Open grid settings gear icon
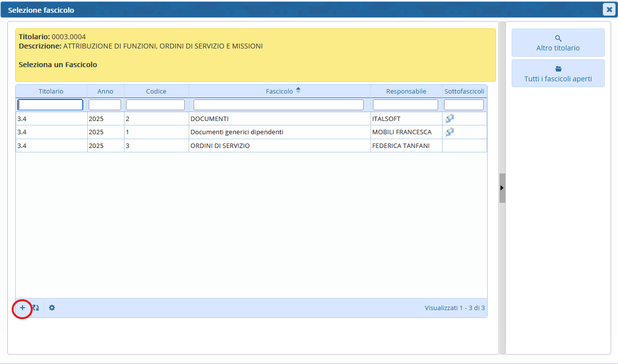This screenshot has width=618, height=364. pyautogui.click(x=52, y=308)
